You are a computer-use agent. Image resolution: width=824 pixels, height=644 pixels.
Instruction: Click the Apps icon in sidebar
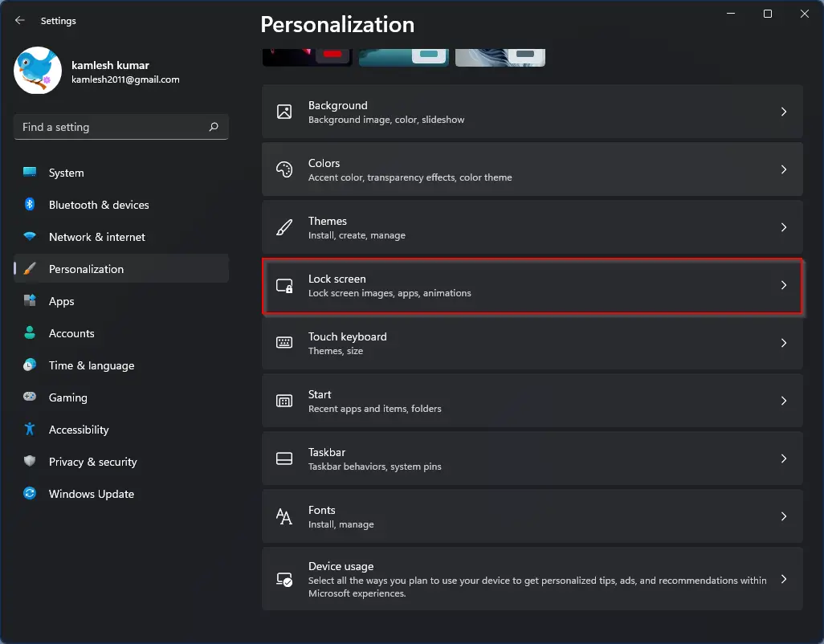click(x=30, y=300)
